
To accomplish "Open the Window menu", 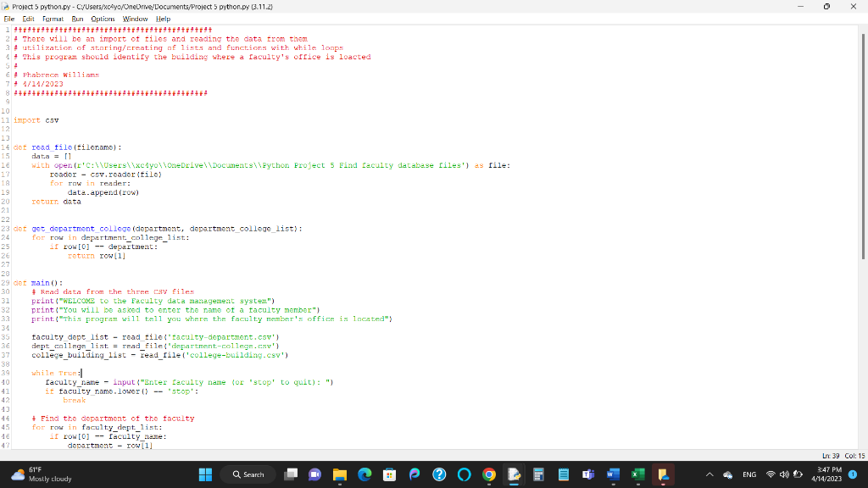I will (x=135, y=19).
